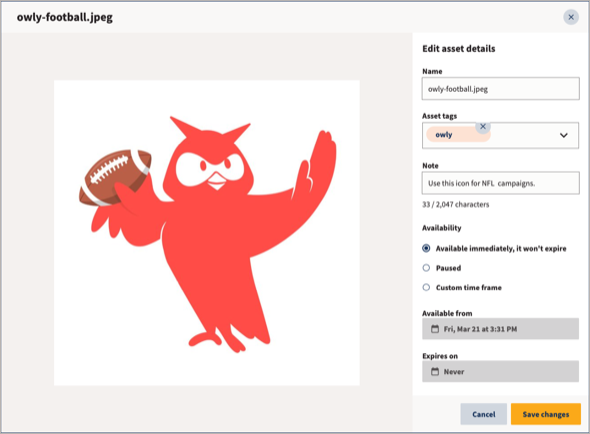Click the Edit asset details heading
The width and height of the screenshot is (590, 434).
point(459,49)
